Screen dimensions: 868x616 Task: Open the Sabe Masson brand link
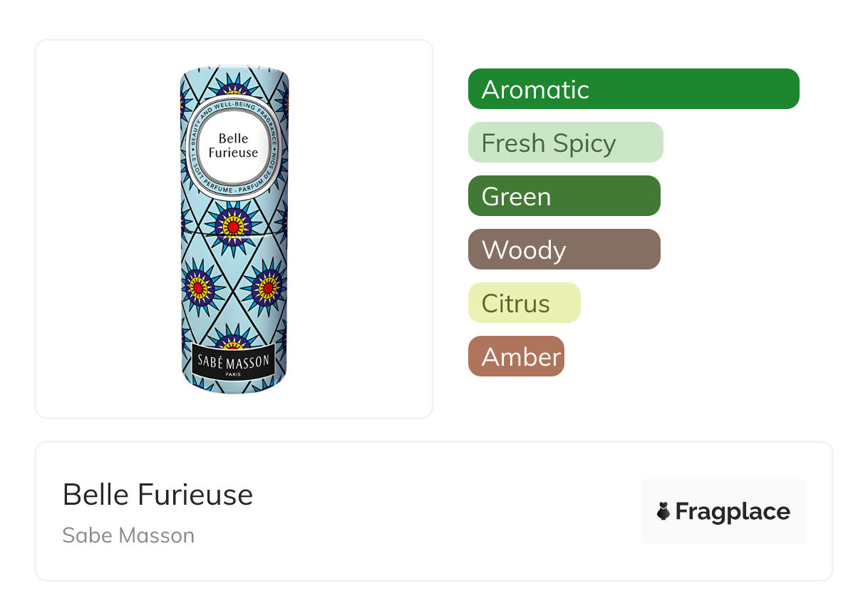pyautogui.click(x=128, y=535)
